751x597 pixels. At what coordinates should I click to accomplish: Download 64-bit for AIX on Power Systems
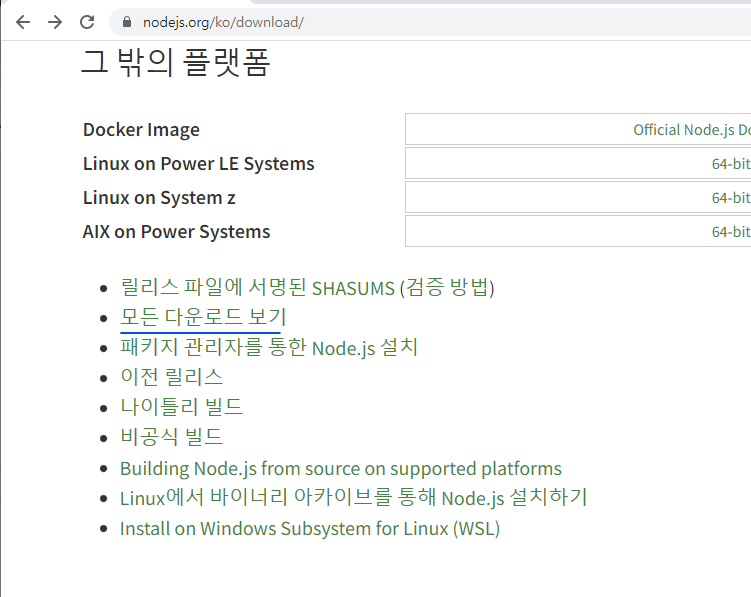tap(731, 232)
